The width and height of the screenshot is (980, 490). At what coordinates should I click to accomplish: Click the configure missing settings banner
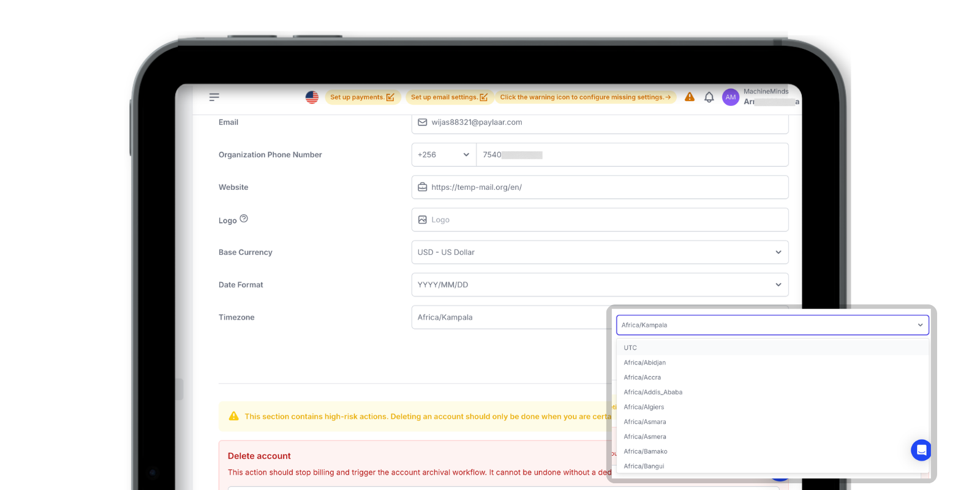coord(585,97)
